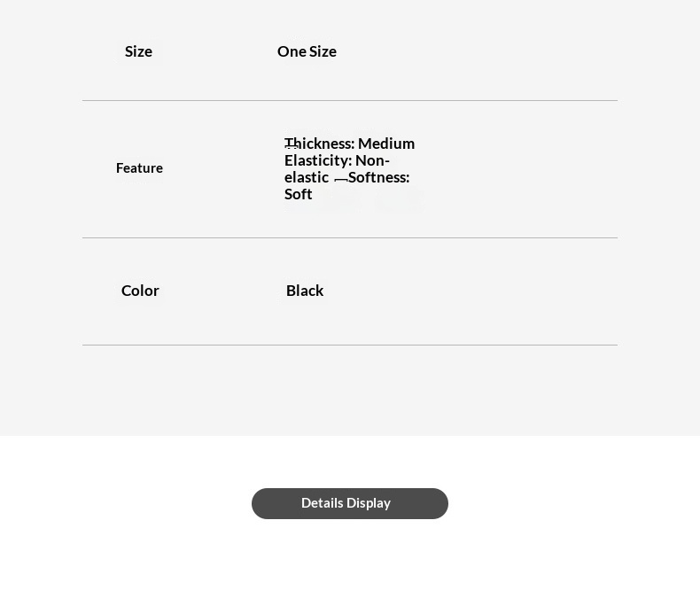Select the Black color value

(x=305, y=291)
